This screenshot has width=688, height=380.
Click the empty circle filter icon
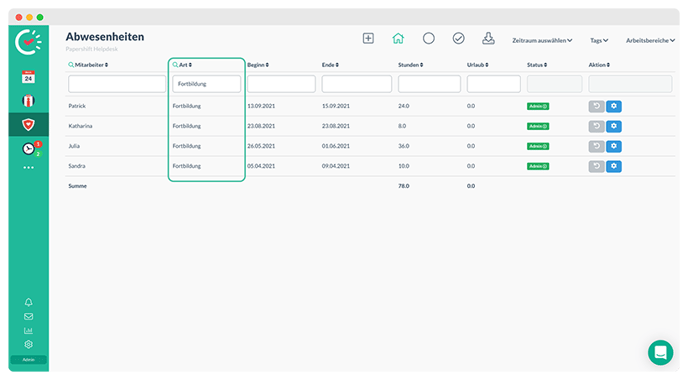point(429,39)
